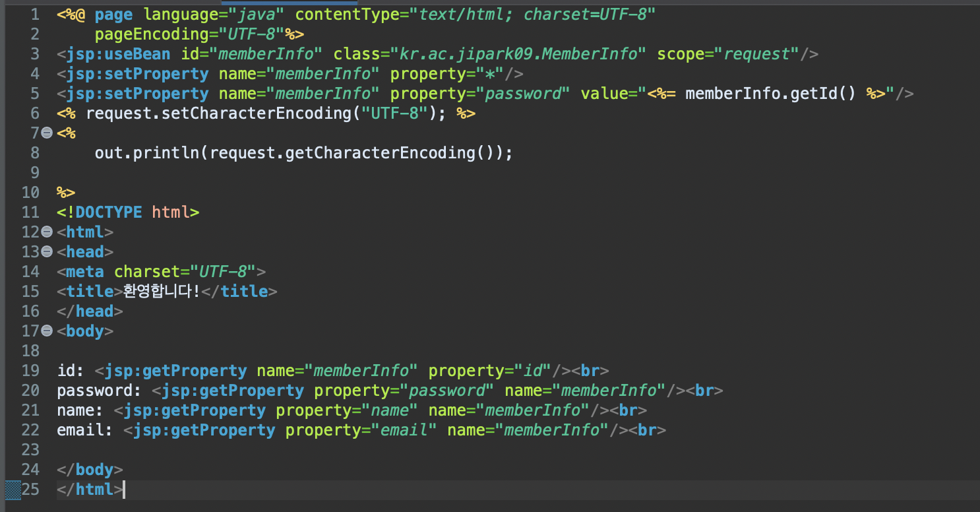Click the closing </html> tag on line 25

pos(90,489)
